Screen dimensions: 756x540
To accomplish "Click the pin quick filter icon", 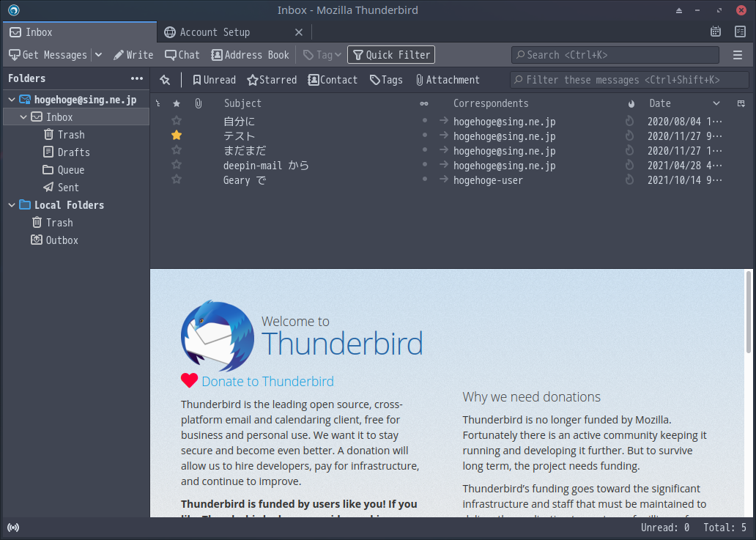I will (165, 79).
